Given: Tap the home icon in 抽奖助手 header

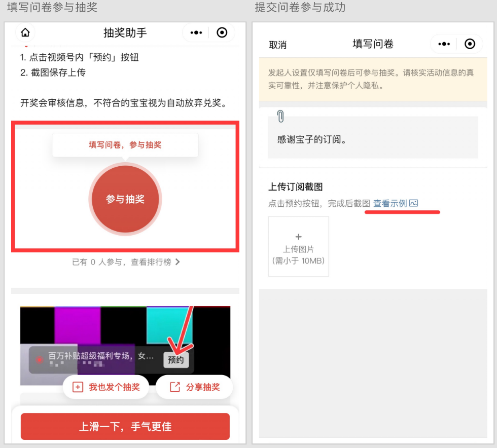Looking at the screenshot, I should (x=25, y=33).
